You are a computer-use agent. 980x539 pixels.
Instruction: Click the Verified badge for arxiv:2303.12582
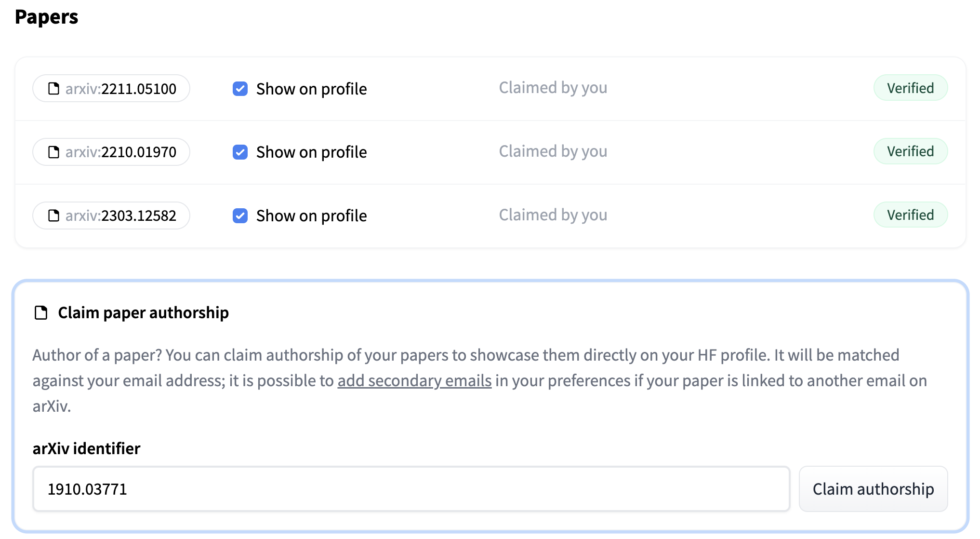click(910, 215)
